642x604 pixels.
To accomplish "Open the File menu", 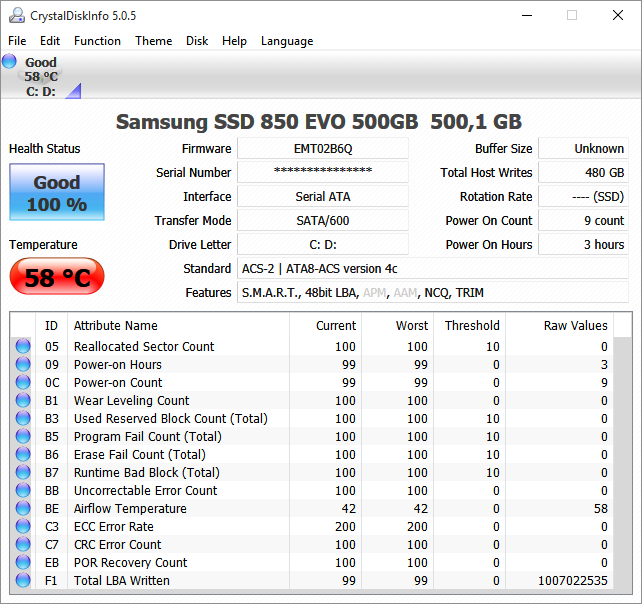I will pos(17,41).
